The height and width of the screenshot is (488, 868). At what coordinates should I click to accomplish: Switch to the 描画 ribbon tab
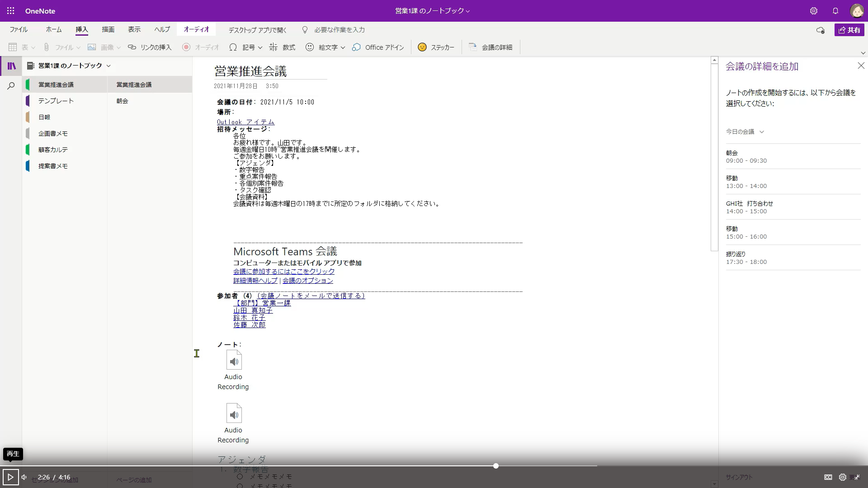click(x=108, y=29)
